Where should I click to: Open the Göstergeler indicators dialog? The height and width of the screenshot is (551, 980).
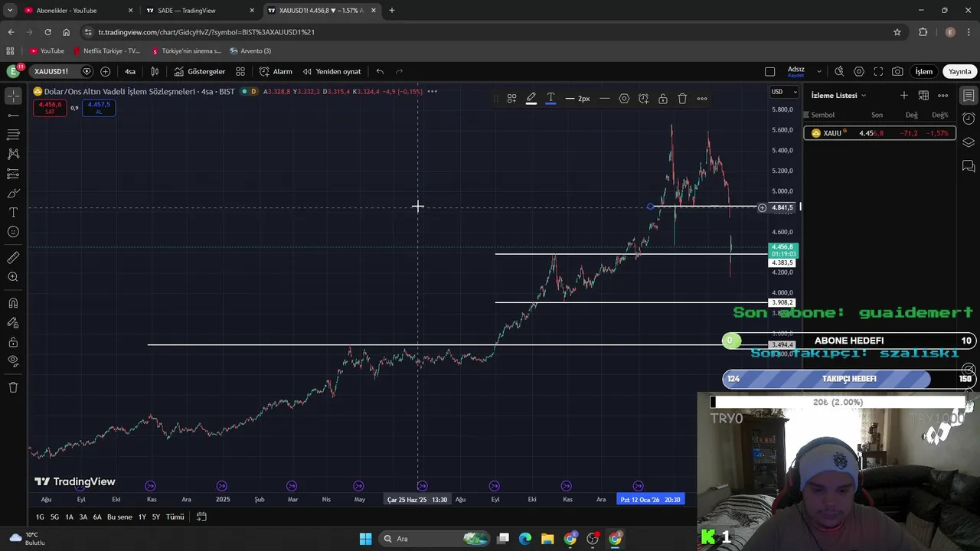click(x=199, y=71)
